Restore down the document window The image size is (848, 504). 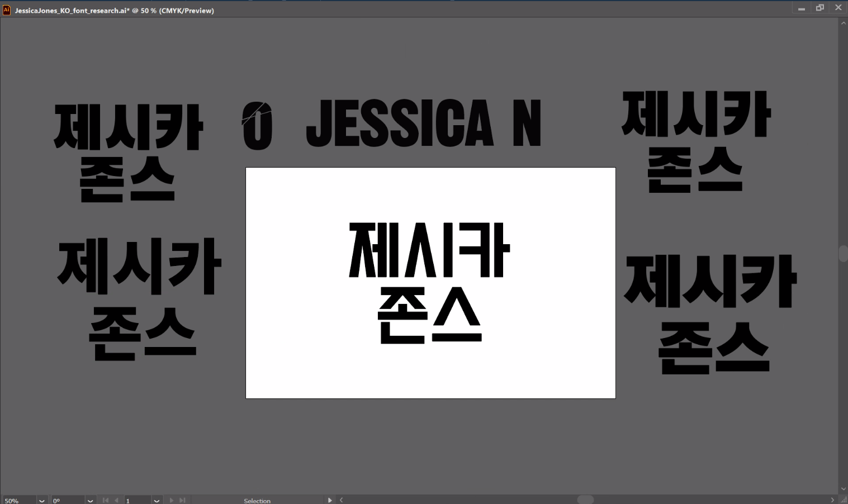820,8
